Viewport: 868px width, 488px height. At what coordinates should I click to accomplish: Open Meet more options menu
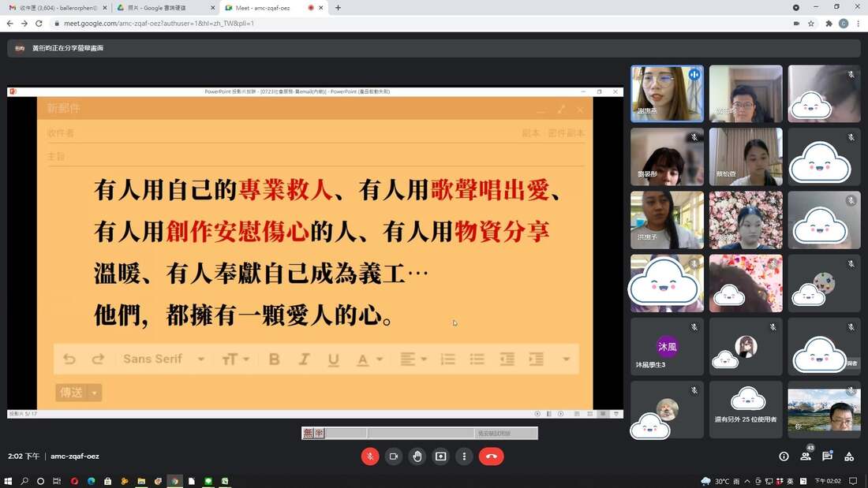464,456
